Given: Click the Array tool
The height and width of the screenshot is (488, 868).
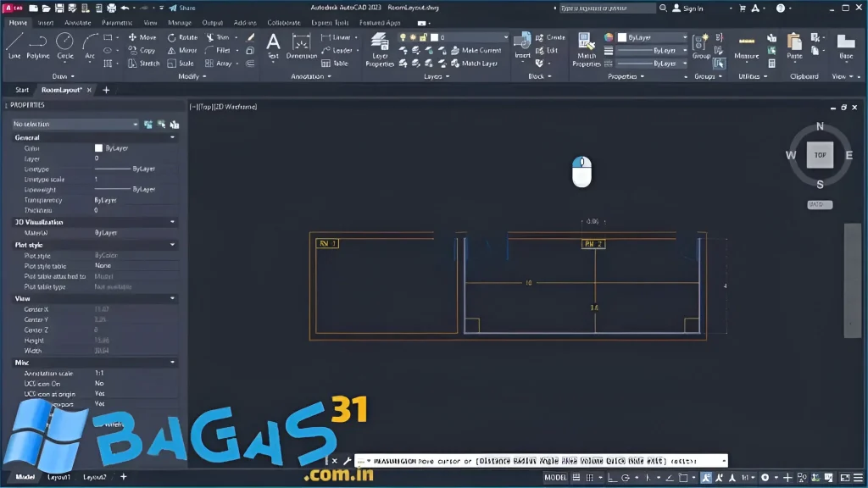Looking at the screenshot, I should tap(219, 64).
